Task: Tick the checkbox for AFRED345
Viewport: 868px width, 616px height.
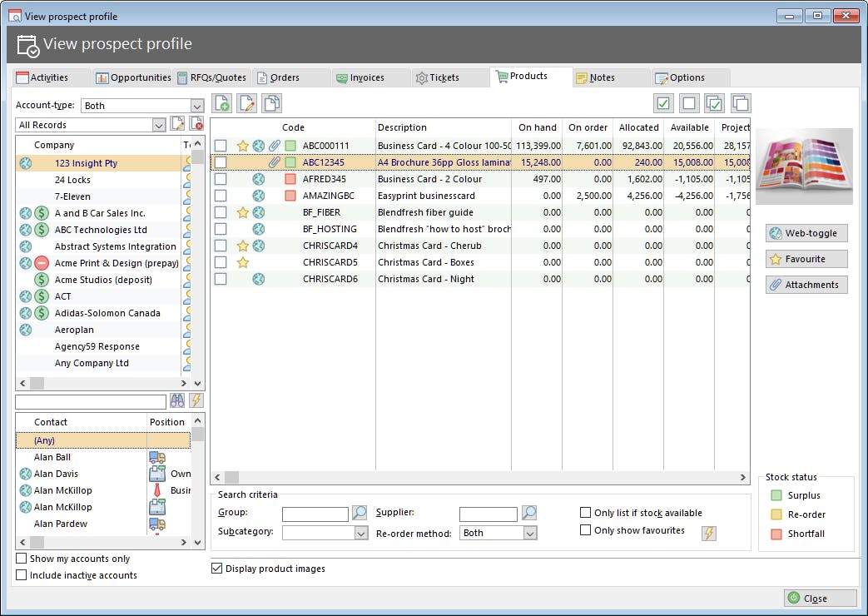Action: pos(221,179)
